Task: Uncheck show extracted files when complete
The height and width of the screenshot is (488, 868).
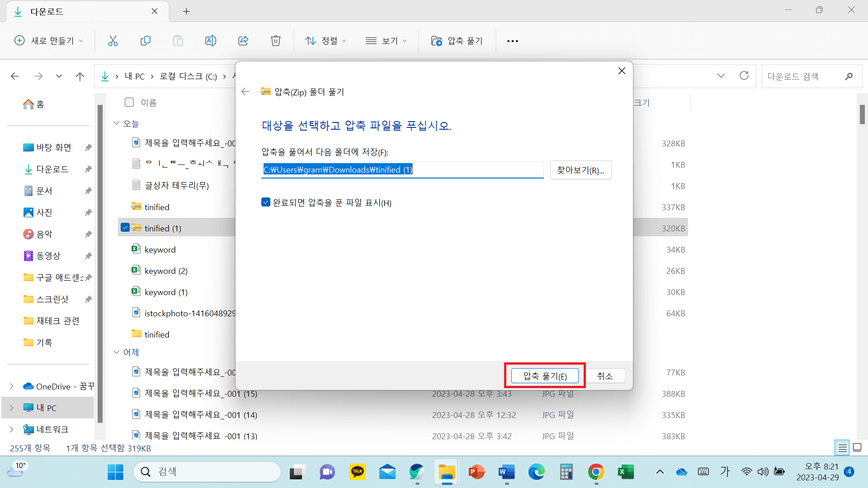Action: (266, 202)
